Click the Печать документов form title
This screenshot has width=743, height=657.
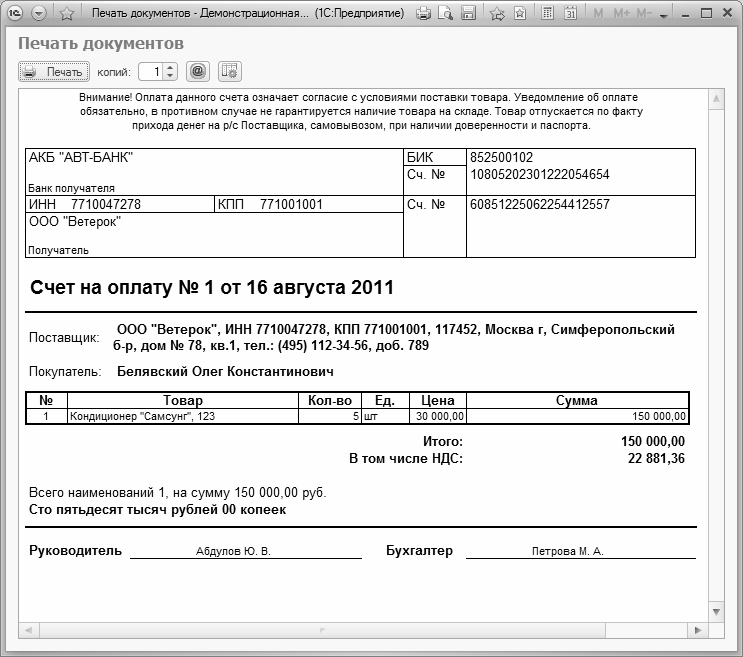[101, 44]
